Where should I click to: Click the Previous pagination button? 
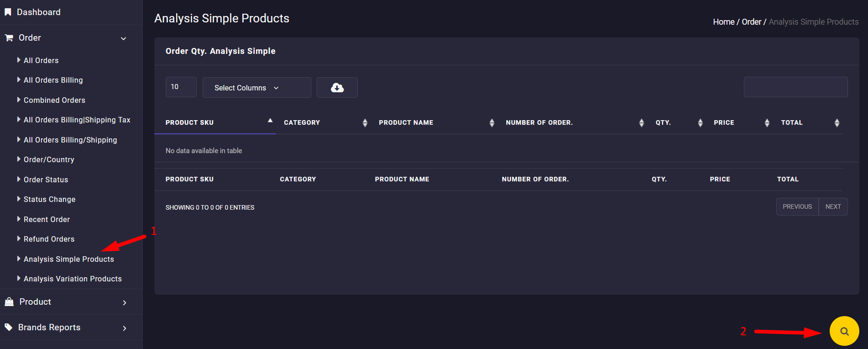click(x=797, y=206)
